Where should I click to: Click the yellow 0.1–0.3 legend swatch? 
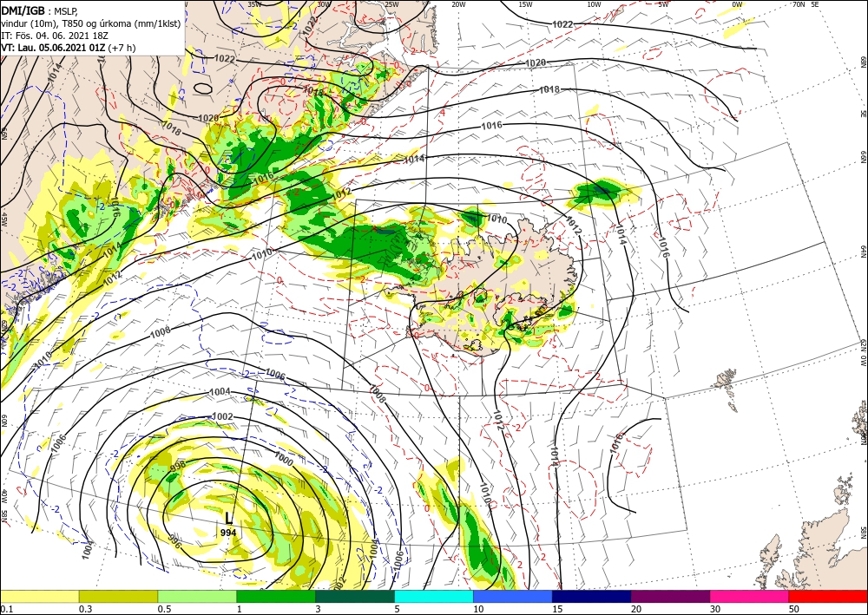(39, 596)
